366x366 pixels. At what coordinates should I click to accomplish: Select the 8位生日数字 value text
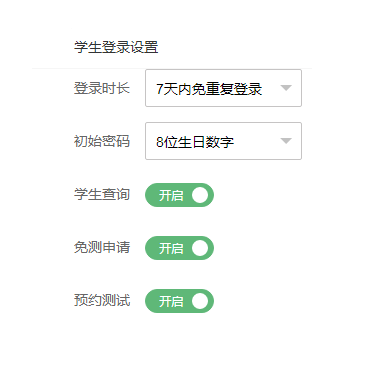[x=195, y=142]
